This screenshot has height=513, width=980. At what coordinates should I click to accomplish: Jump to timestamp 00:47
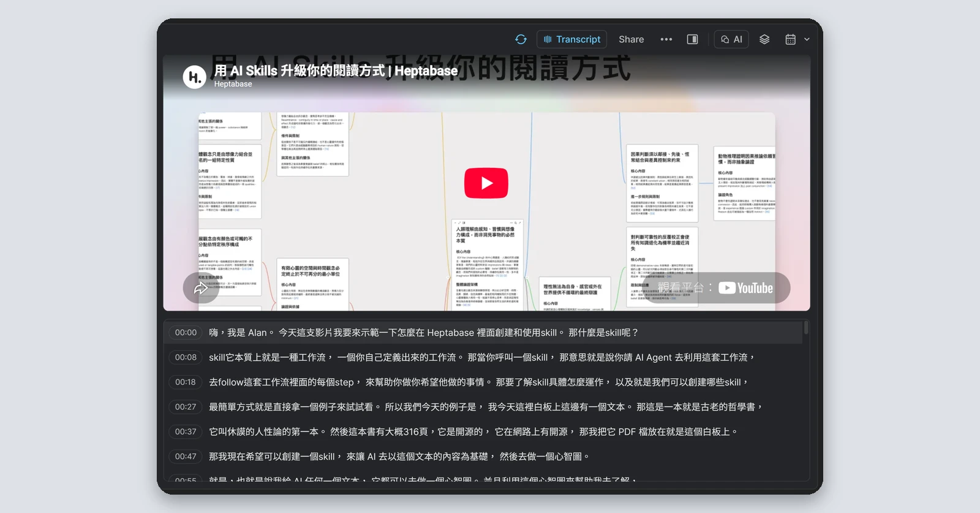click(x=186, y=456)
